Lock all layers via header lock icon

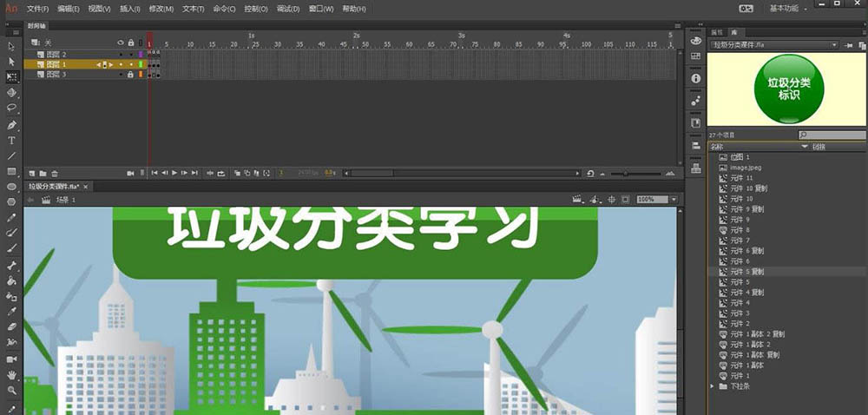coord(131,43)
